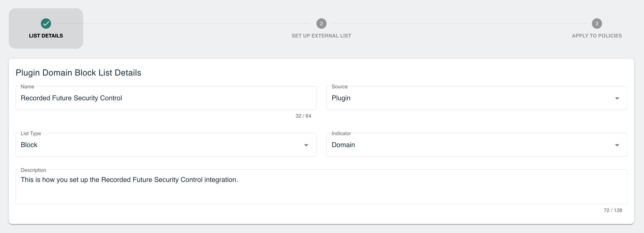Screen dimensions: 644x233
Task: Go to Set Up External List step
Action: [x=321, y=36]
